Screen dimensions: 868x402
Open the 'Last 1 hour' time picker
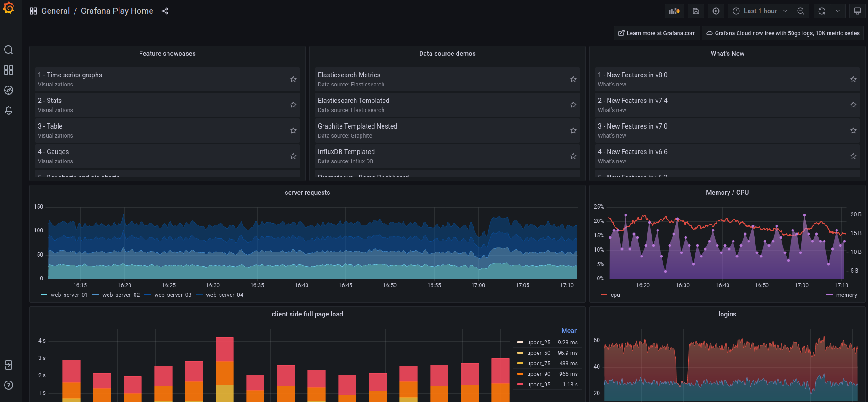coord(760,11)
